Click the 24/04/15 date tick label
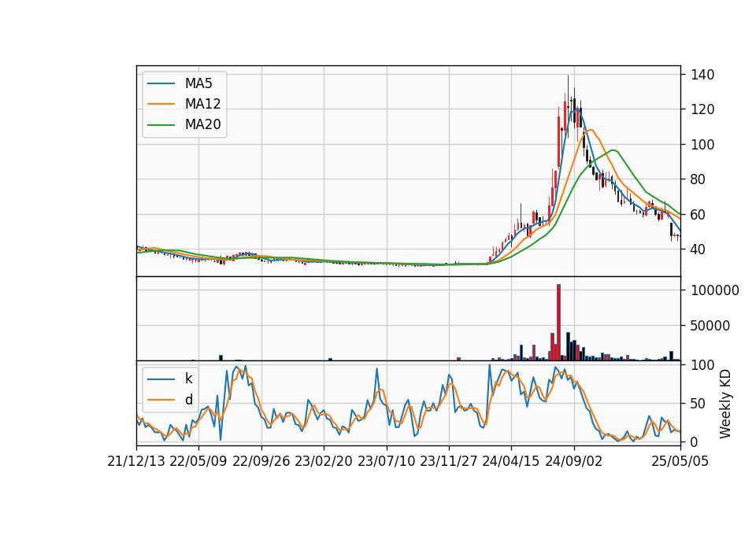756x543 pixels. point(511,461)
